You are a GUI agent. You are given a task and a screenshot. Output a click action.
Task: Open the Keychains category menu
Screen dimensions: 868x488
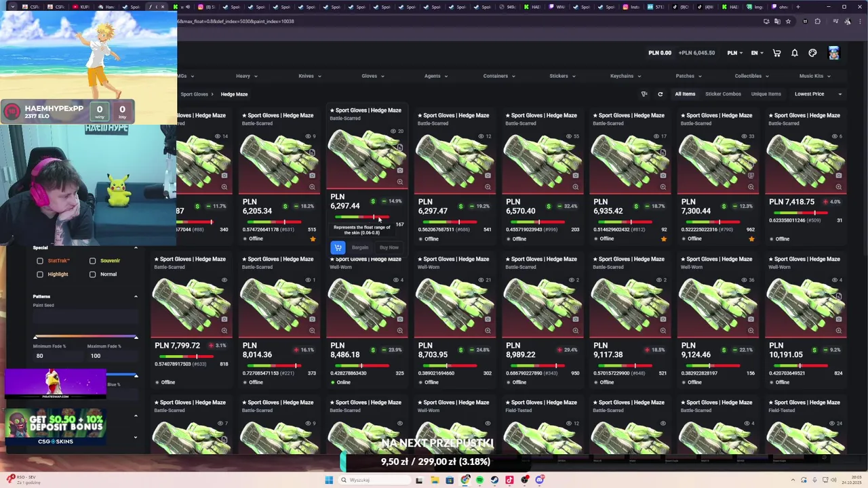click(x=625, y=76)
